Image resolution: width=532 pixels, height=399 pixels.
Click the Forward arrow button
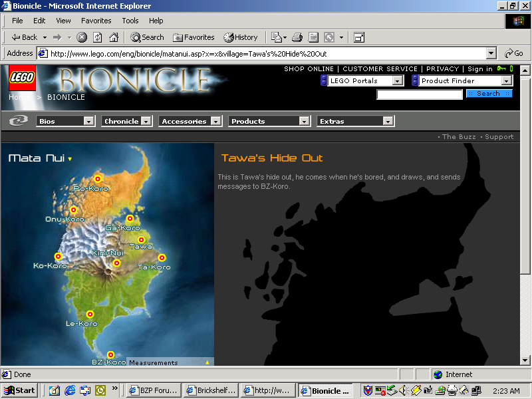coord(57,37)
